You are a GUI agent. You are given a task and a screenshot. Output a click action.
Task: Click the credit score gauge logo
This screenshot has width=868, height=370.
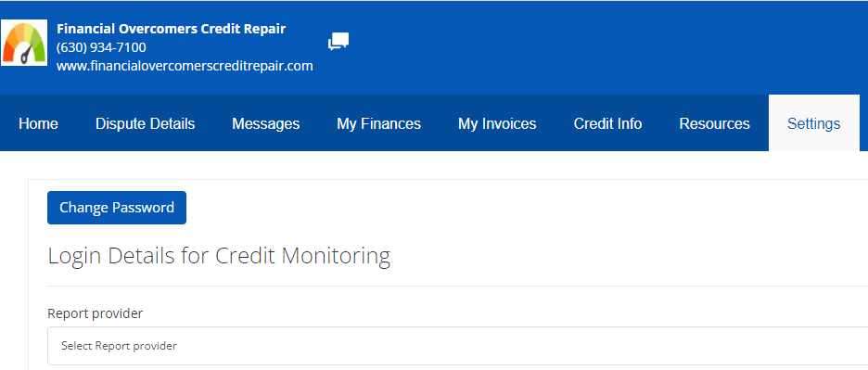[24, 43]
